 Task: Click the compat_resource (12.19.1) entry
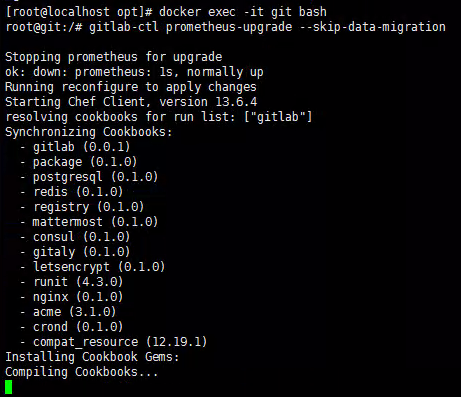tap(120, 342)
